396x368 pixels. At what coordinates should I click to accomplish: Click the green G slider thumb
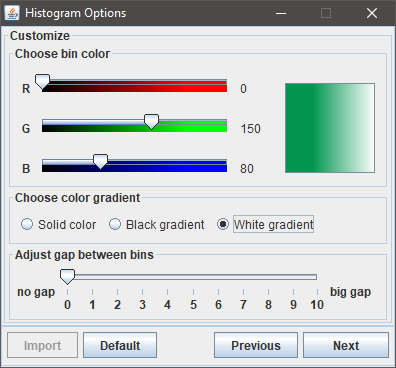point(151,122)
